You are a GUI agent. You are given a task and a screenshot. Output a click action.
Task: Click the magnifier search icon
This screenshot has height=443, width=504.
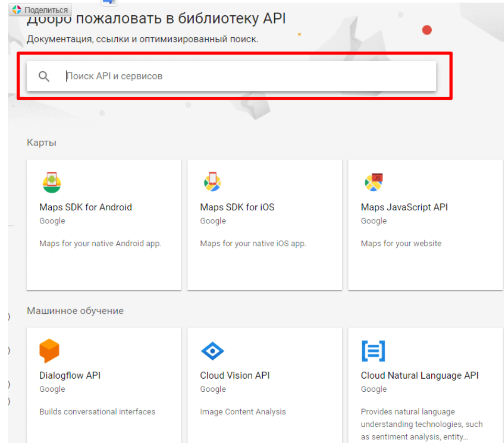(x=44, y=76)
